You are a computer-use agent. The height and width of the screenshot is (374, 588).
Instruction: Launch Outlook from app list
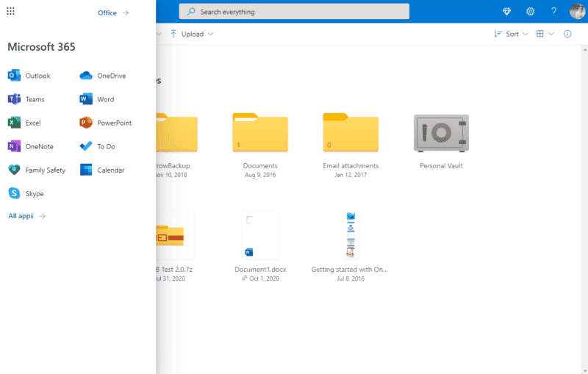29,76
